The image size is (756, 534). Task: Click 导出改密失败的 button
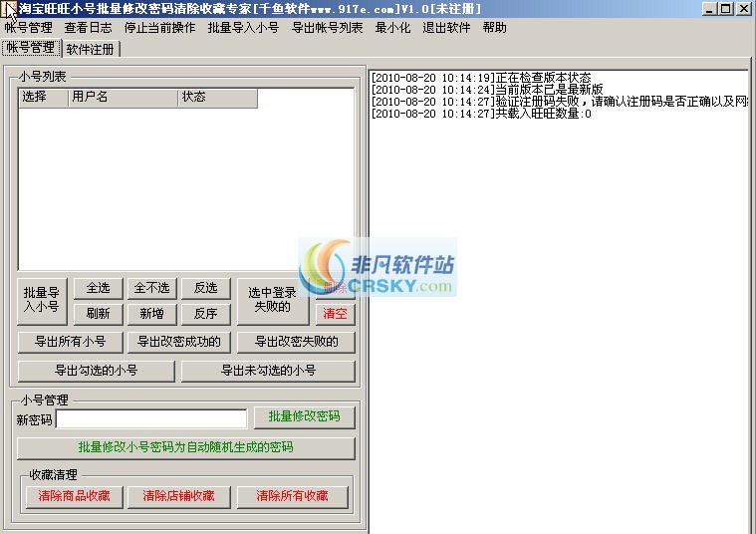coord(296,342)
